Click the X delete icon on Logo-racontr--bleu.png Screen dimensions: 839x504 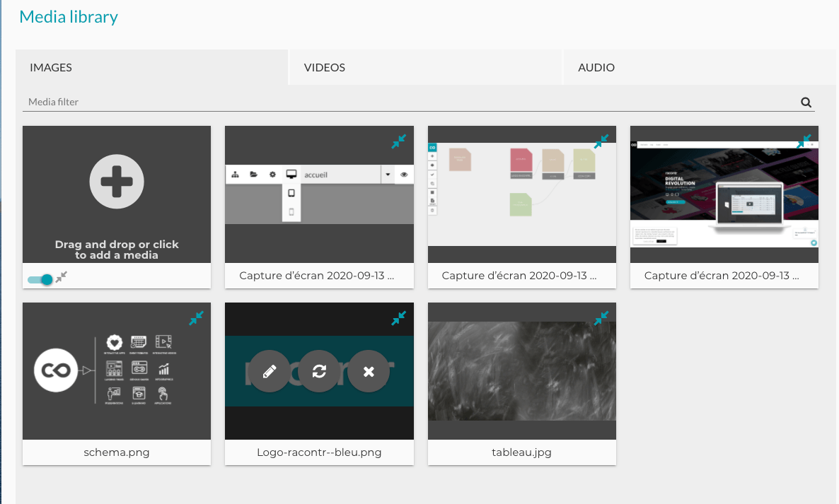click(x=369, y=371)
